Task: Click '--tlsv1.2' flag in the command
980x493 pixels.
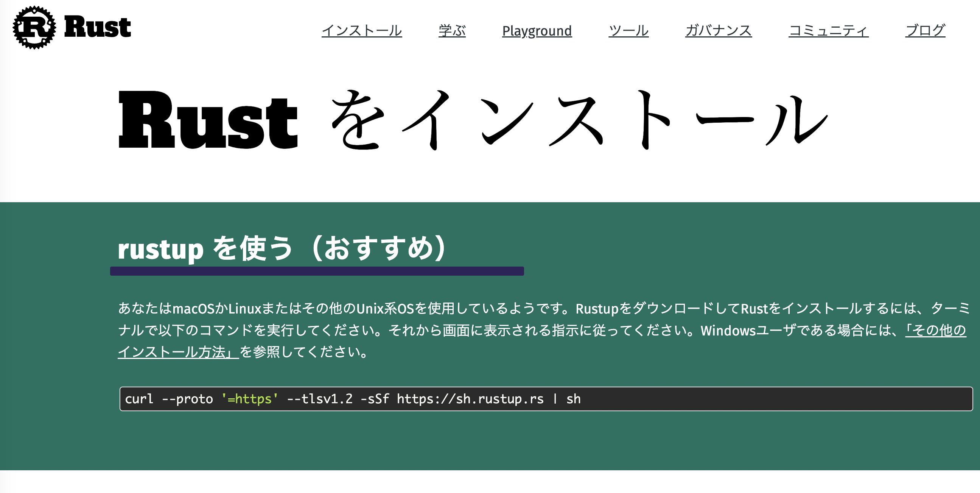Action: (320, 399)
